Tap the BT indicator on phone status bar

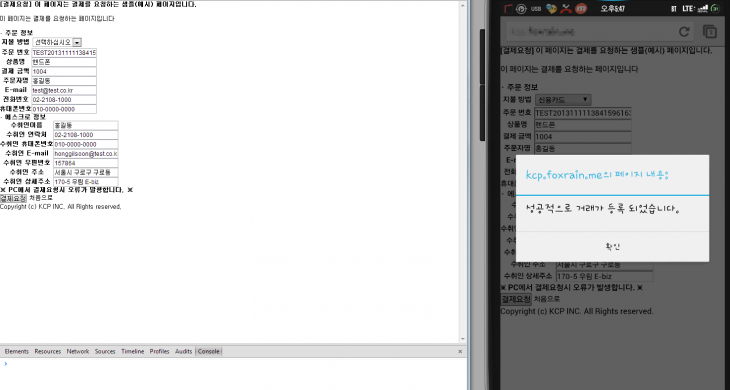point(673,9)
